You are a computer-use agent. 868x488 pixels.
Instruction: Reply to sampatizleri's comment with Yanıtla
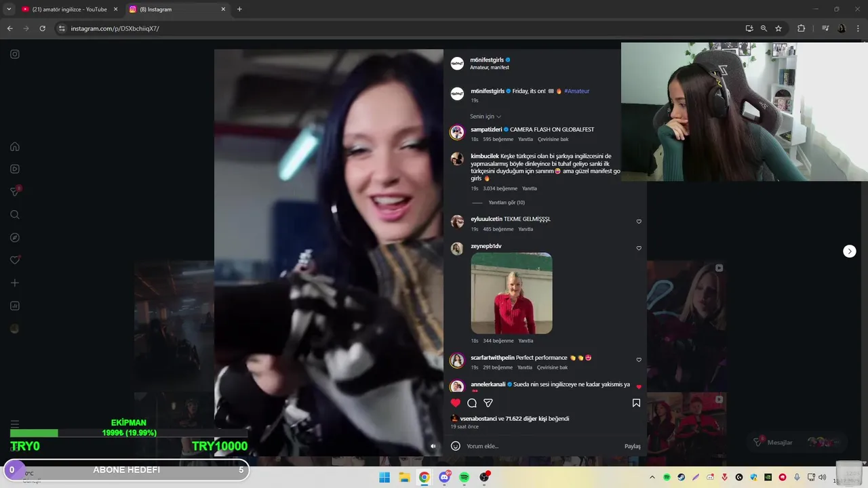[526, 140]
